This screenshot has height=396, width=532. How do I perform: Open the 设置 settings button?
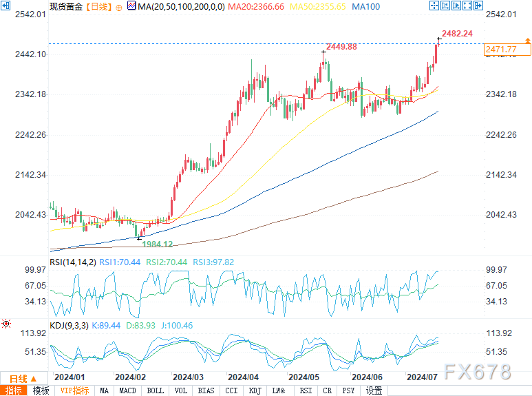pyautogui.click(x=374, y=390)
